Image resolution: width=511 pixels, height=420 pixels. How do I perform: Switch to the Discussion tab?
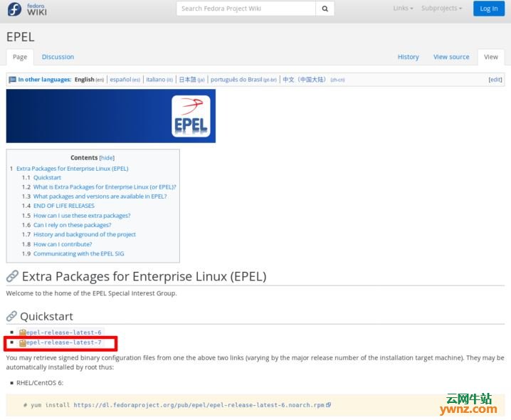(x=58, y=57)
